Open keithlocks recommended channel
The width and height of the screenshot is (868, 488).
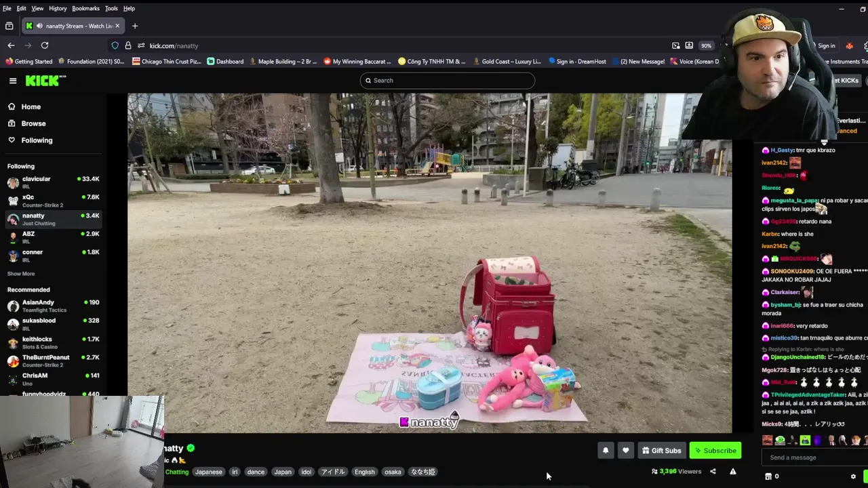53,342
